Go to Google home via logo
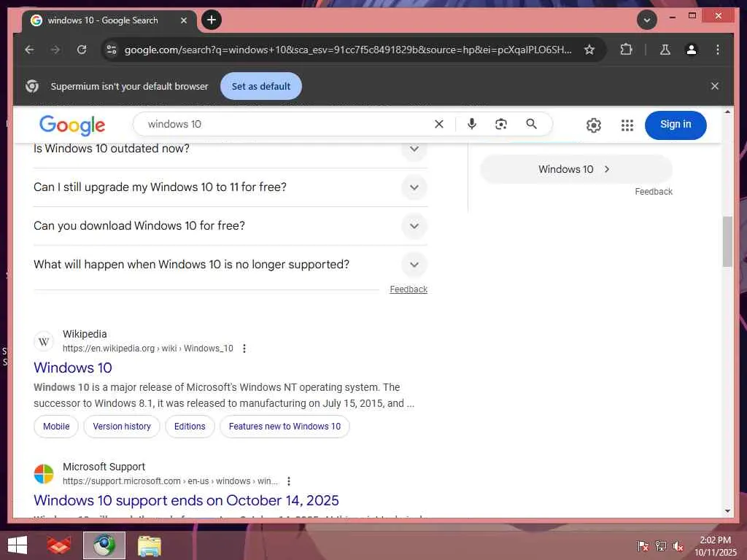The image size is (747, 560). (x=72, y=125)
